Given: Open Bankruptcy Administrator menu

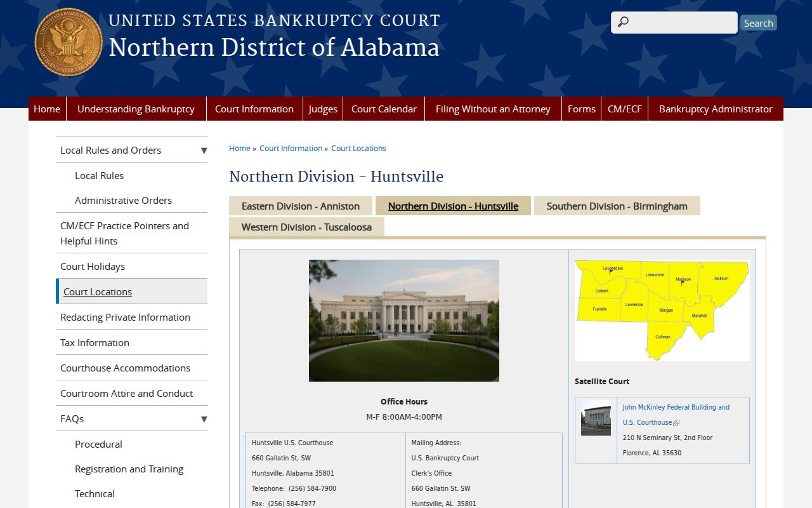Looking at the screenshot, I should coord(716,109).
